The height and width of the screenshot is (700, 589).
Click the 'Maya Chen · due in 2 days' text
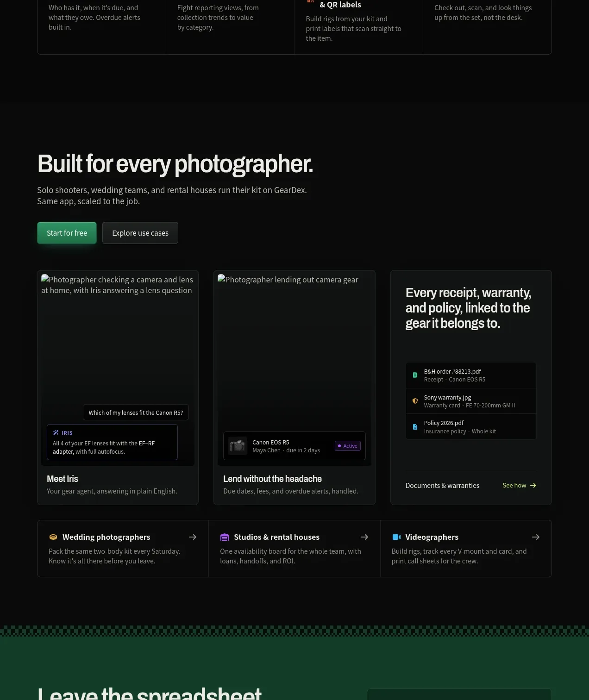click(286, 450)
